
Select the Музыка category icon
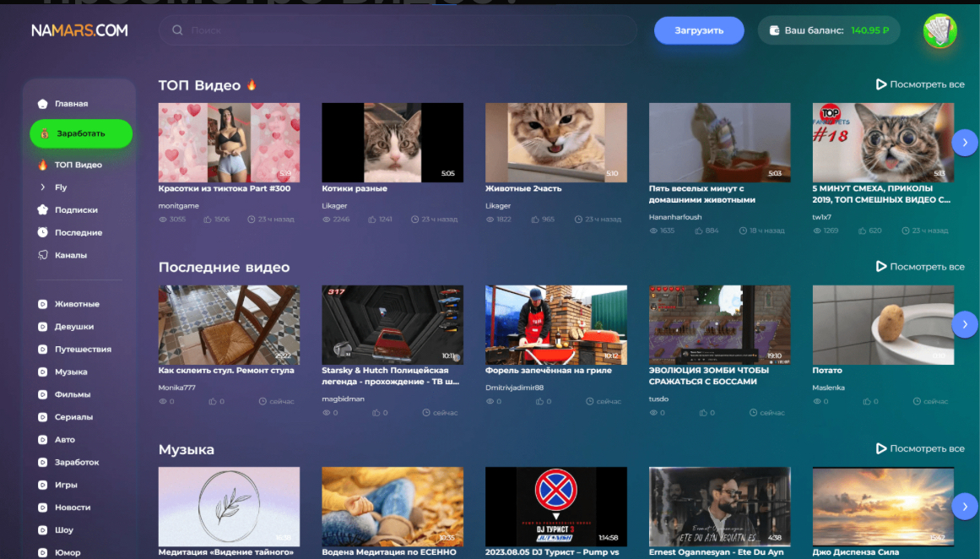coord(42,372)
